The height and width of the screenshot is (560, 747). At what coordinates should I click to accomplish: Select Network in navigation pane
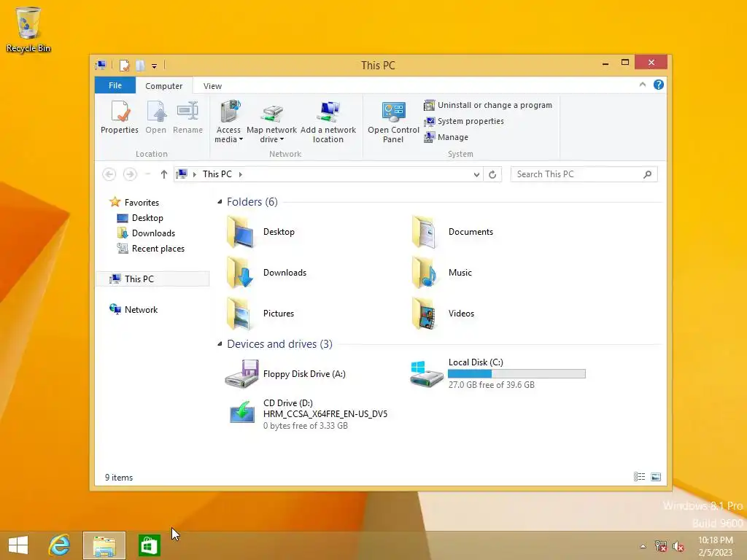133,309
